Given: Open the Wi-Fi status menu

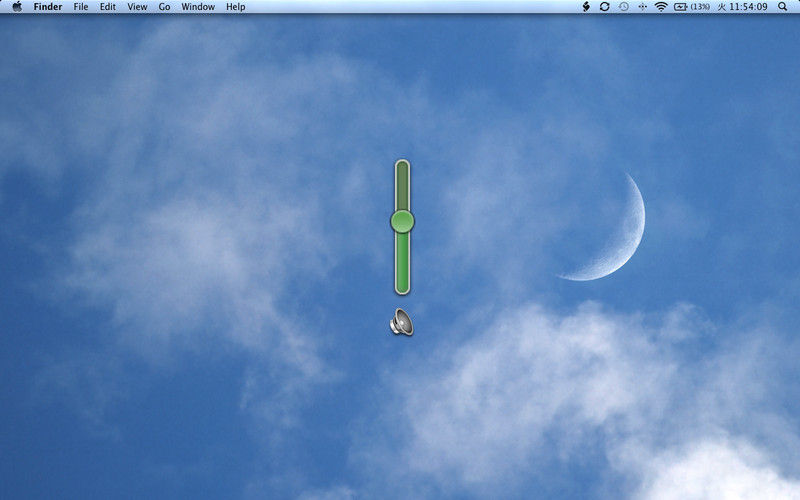Looking at the screenshot, I should pyautogui.click(x=661, y=7).
